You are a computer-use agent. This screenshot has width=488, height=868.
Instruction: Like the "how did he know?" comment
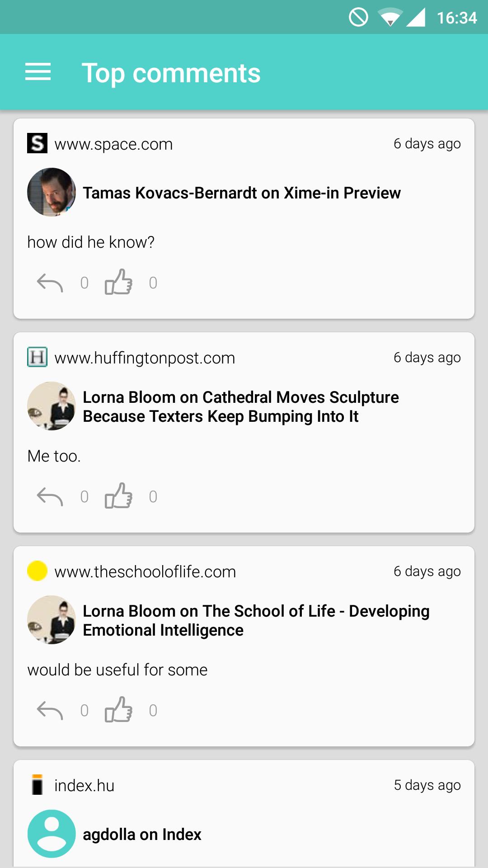[x=118, y=282]
